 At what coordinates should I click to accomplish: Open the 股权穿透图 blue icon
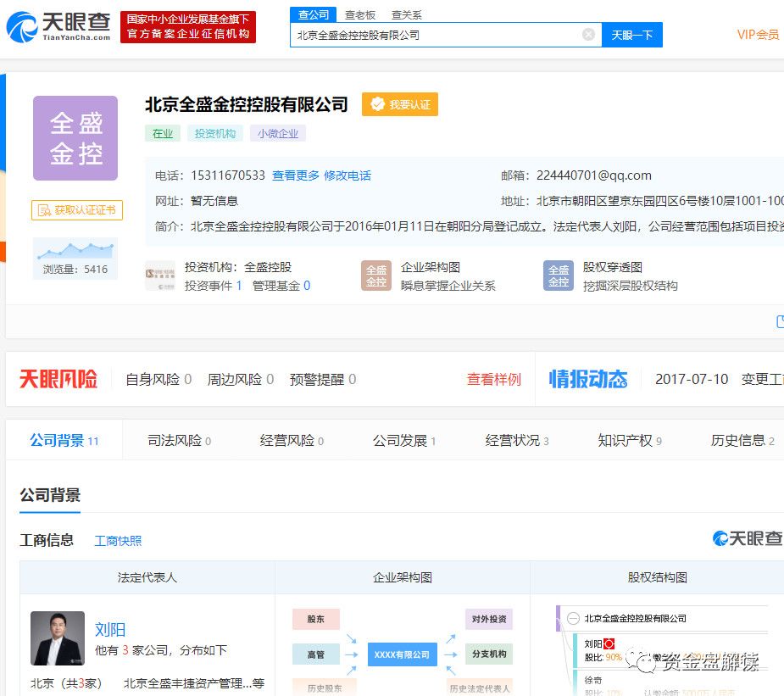pyautogui.click(x=558, y=276)
